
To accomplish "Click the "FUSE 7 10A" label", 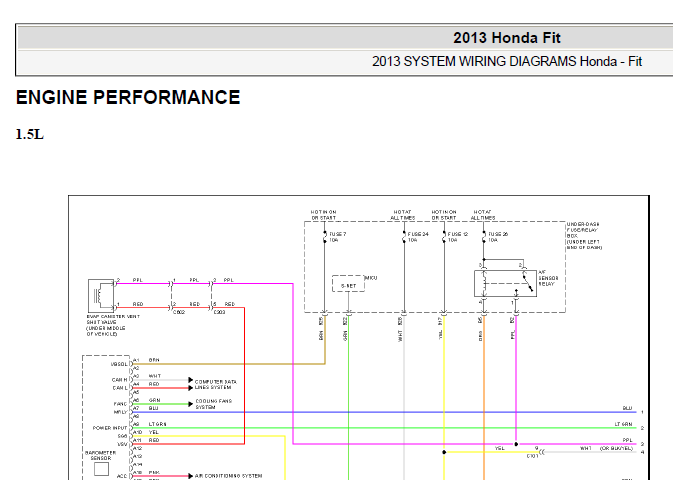I will coord(337,237).
